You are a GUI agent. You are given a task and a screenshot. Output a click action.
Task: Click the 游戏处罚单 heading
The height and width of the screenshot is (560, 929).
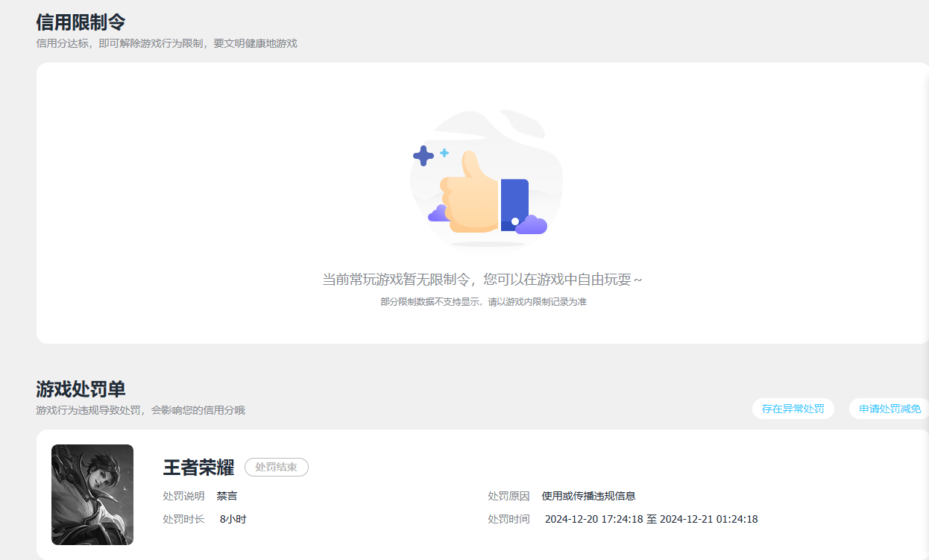tap(81, 388)
